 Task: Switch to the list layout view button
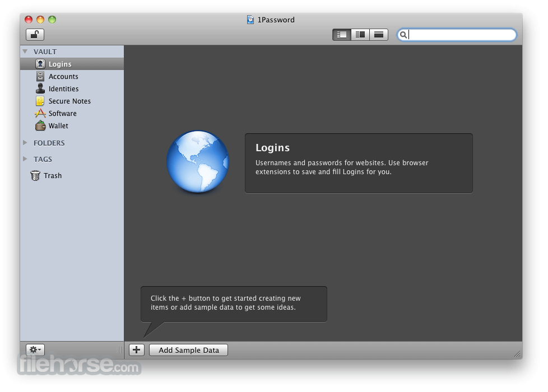pyautogui.click(x=341, y=35)
